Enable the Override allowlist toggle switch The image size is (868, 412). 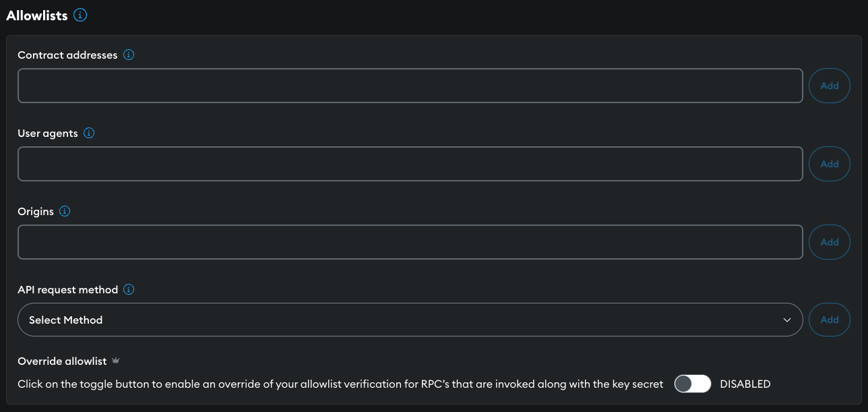coord(692,384)
